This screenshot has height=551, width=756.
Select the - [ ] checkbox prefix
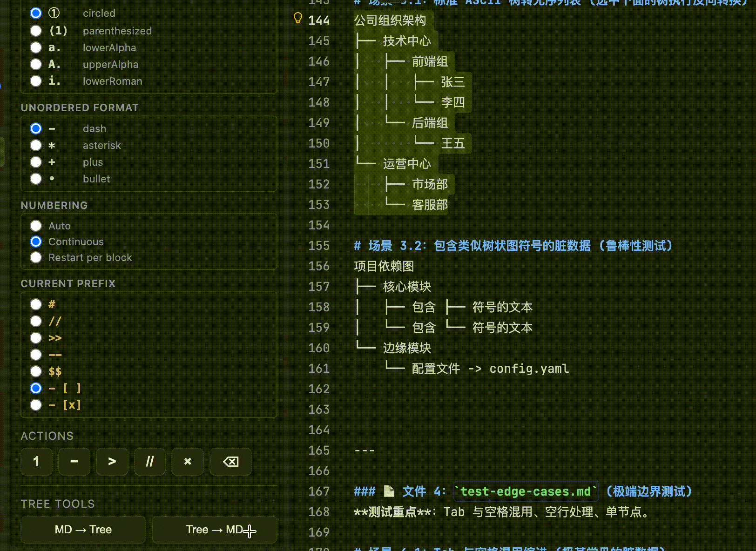(36, 388)
